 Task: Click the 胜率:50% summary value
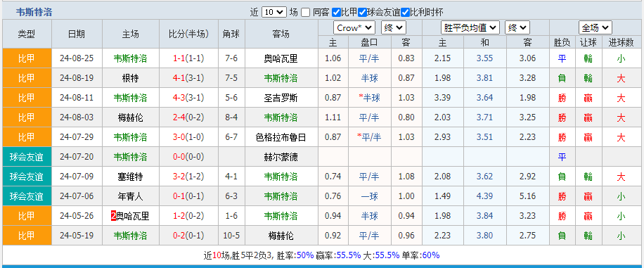(296, 255)
